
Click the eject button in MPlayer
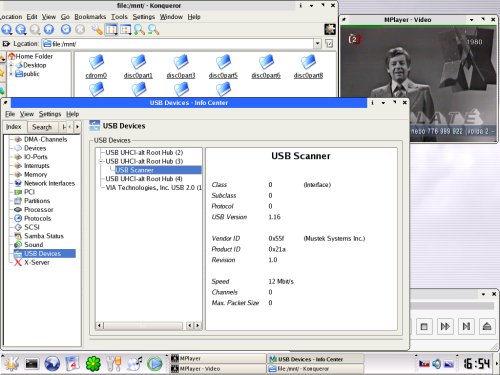click(487, 326)
